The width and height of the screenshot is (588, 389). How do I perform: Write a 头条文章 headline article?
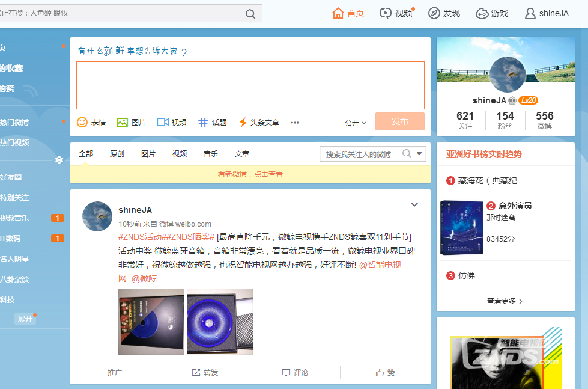point(259,123)
